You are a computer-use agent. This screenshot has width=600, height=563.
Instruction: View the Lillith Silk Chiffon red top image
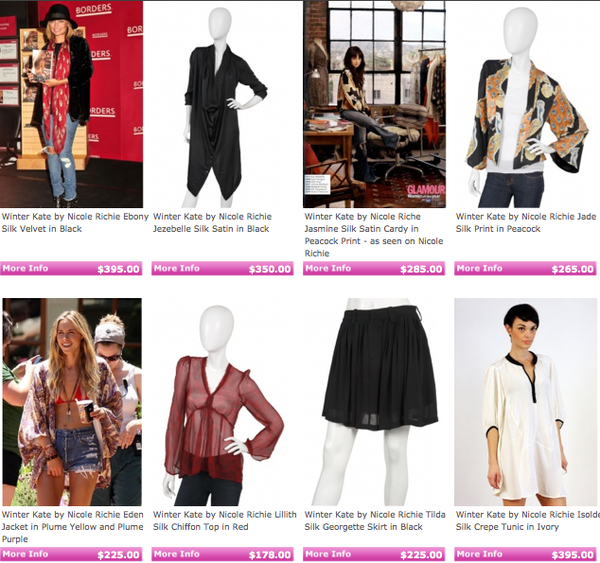tap(222, 402)
